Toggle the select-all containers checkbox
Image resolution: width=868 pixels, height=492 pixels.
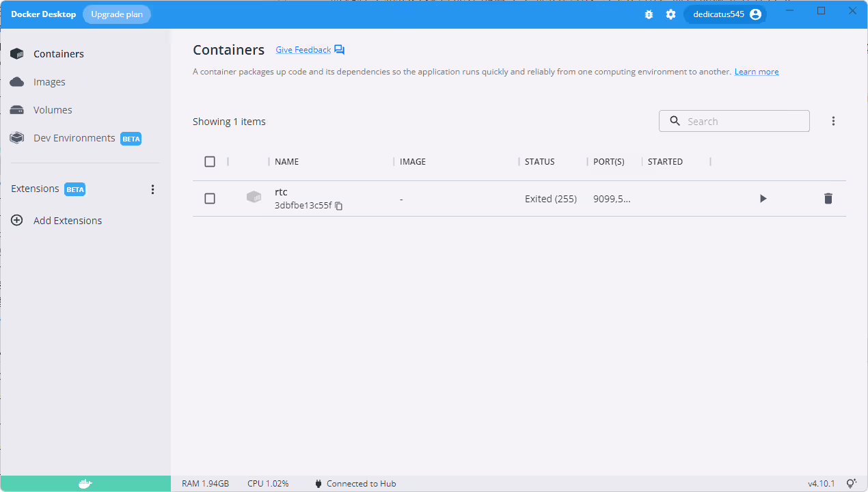pyautogui.click(x=210, y=162)
